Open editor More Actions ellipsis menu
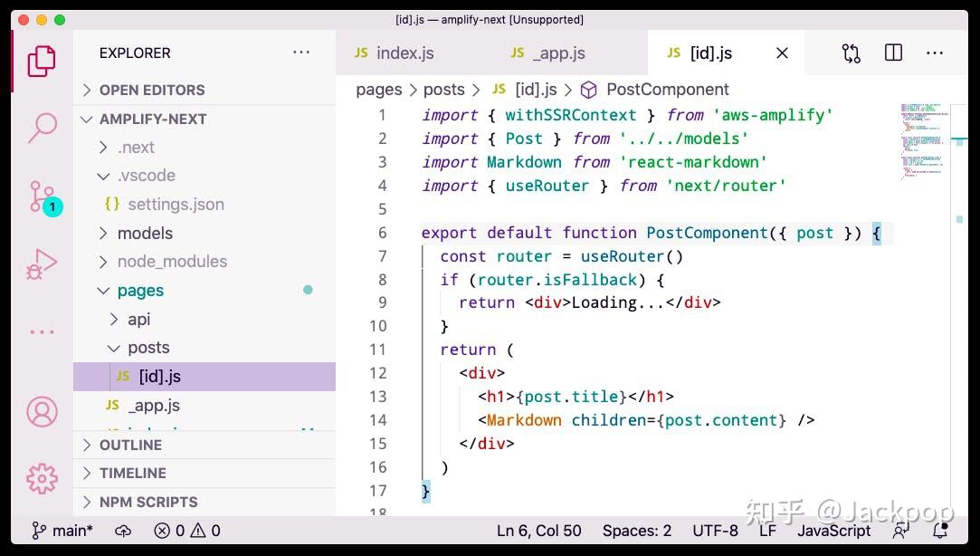The image size is (980, 556). pos(935,53)
